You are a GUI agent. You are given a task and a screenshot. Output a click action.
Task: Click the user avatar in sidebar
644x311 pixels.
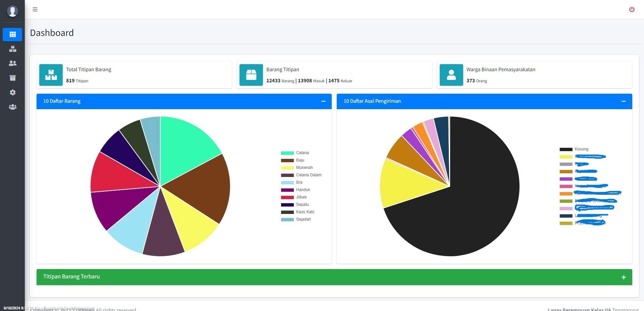(x=12, y=11)
